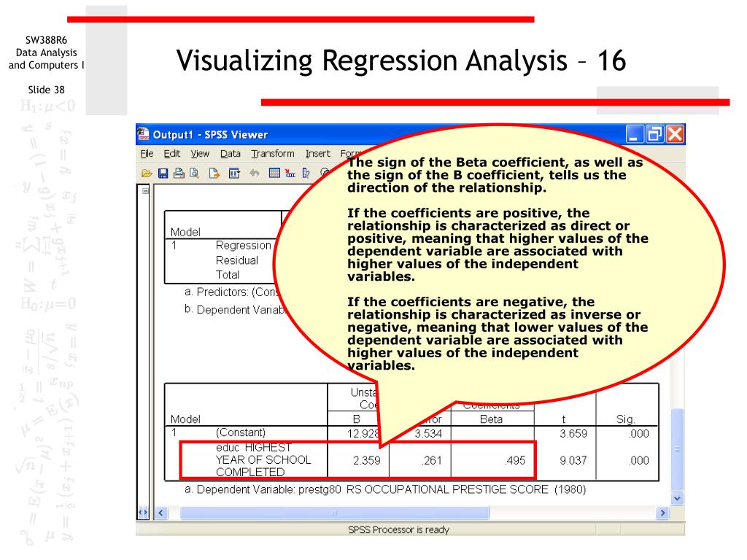The image size is (747, 560).
Task: Click the 'SPSS Processor is ready' status text
Action: (398, 529)
